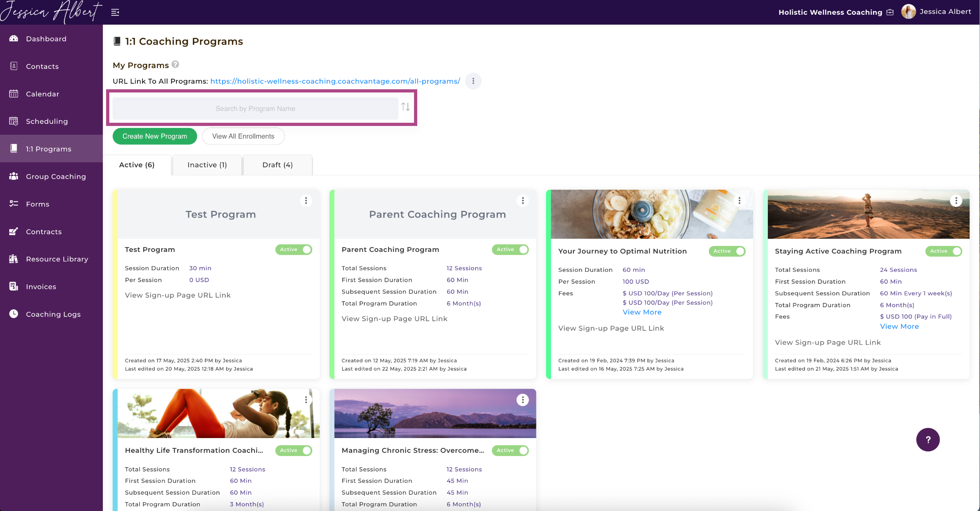Open Managing Chronic Stress card options menu
This screenshot has width=980, height=511.
click(x=523, y=400)
